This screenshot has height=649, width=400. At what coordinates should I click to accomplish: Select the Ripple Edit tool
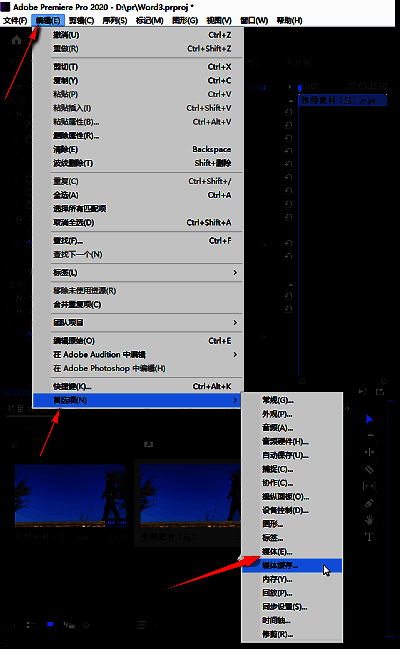(x=369, y=452)
